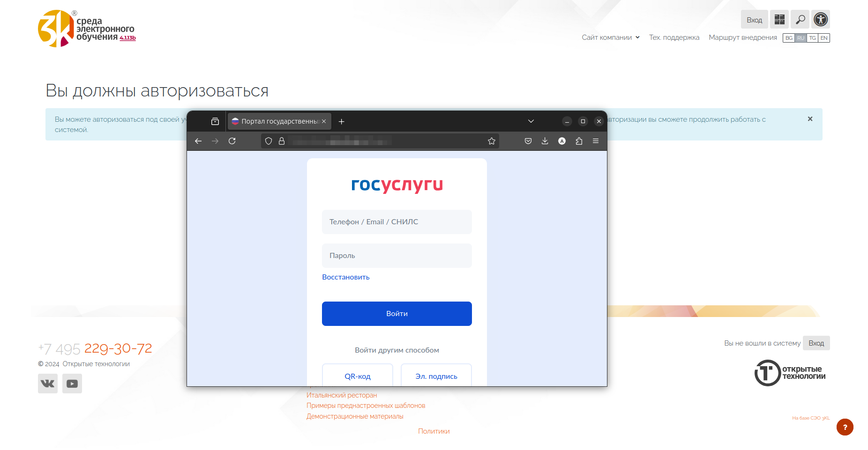This screenshot has height=450, width=868.
Task: Open the extensions puzzle icon
Action: pyautogui.click(x=579, y=141)
